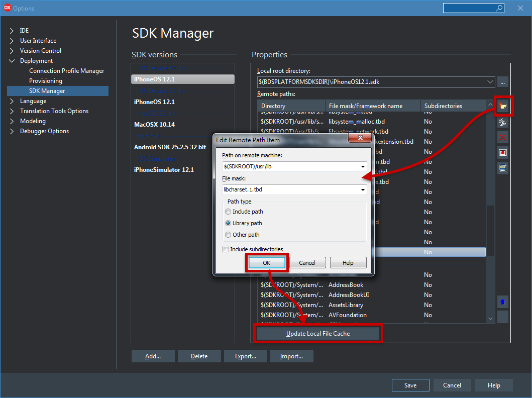Expand the Debugger Options tree node
Viewport: 532px width, 398px height.
point(12,131)
